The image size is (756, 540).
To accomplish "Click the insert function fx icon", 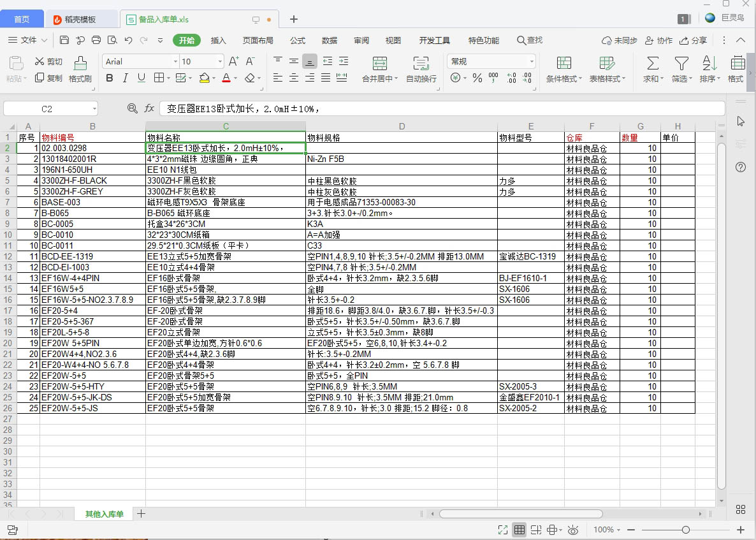I will (x=149, y=108).
